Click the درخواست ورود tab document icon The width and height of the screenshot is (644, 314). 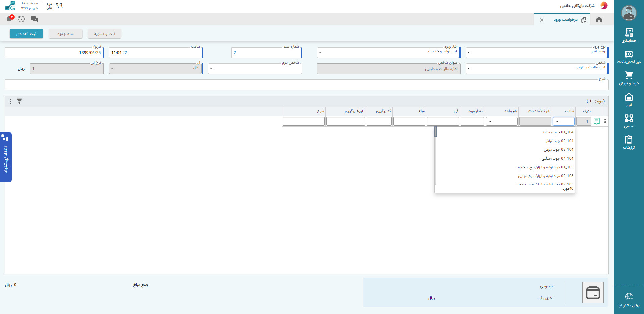(584, 20)
